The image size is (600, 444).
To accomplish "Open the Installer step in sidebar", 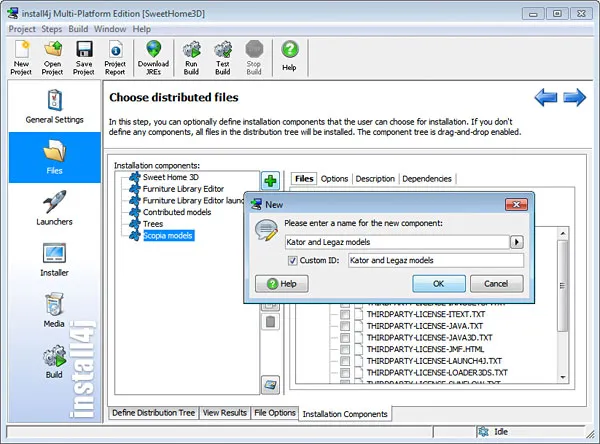I will [x=55, y=259].
